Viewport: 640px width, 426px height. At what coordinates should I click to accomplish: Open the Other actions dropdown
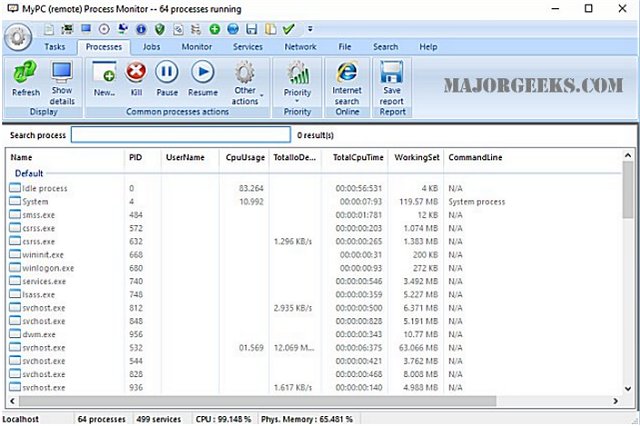(246, 83)
